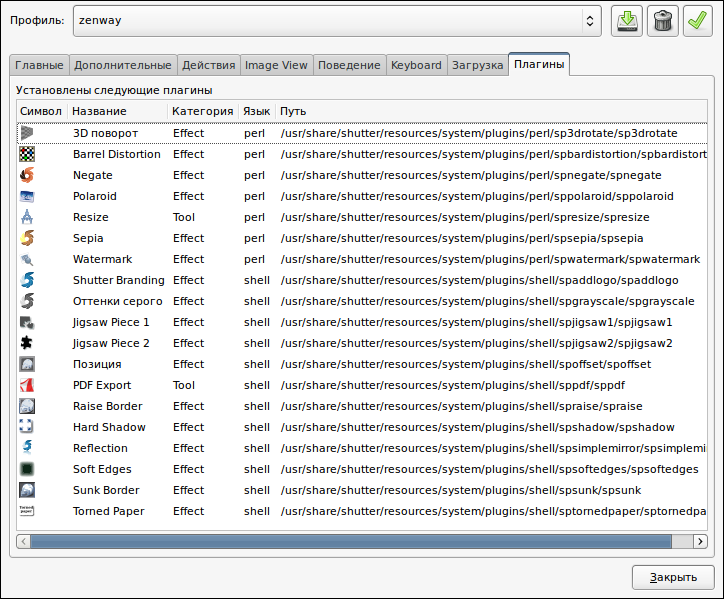Viewport: 724px width, 599px height.
Task: Select the Sepia plugin icon
Action: coord(27,238)
